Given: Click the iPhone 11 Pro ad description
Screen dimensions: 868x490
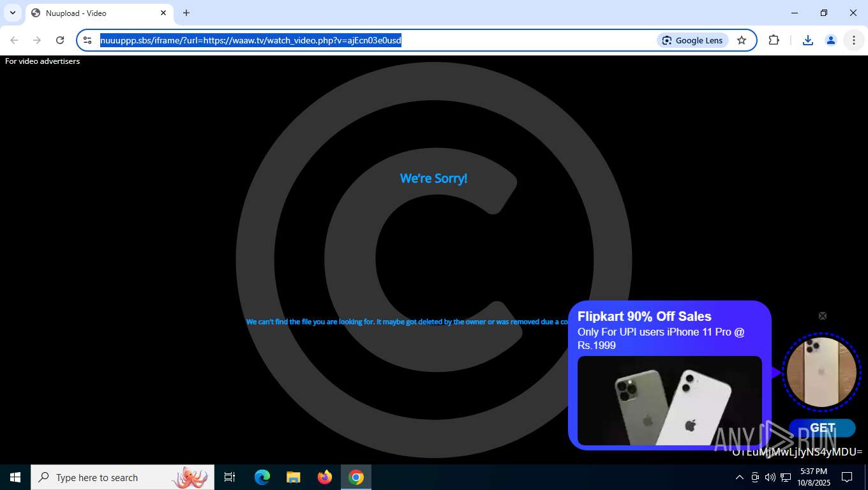Looking at the screenshot, I should pyautogui.click(x=661, y=339).
